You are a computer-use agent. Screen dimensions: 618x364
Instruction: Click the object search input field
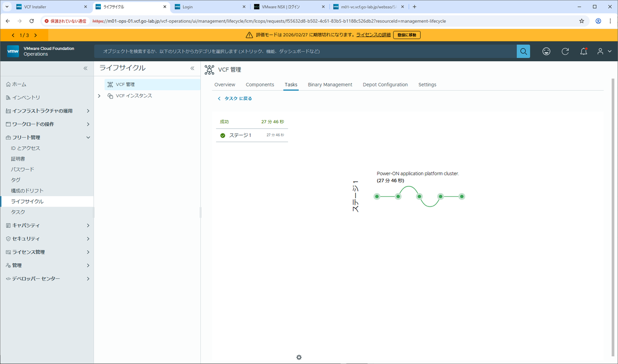(x=305, y=51)
